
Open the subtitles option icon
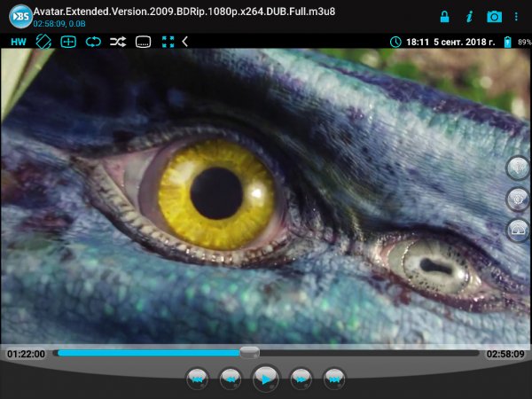[x=143, y=42]
